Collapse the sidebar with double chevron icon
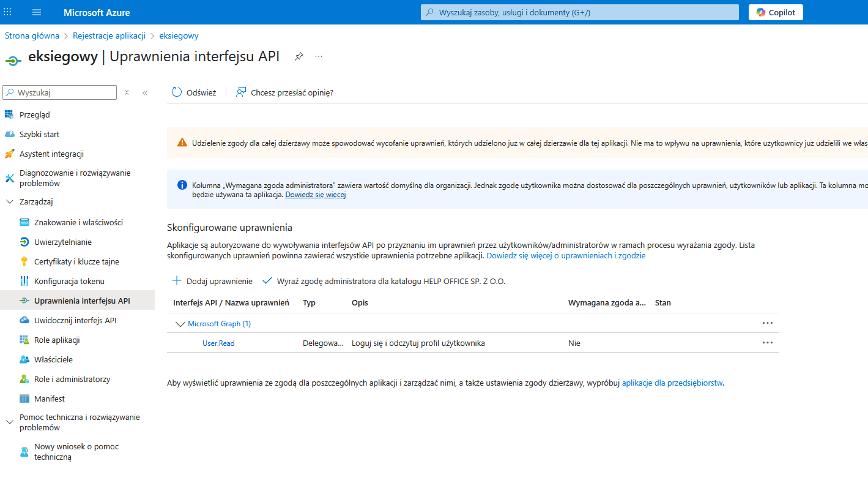The width and height of the screenshot is (868, 494). (x=145, y=93)
